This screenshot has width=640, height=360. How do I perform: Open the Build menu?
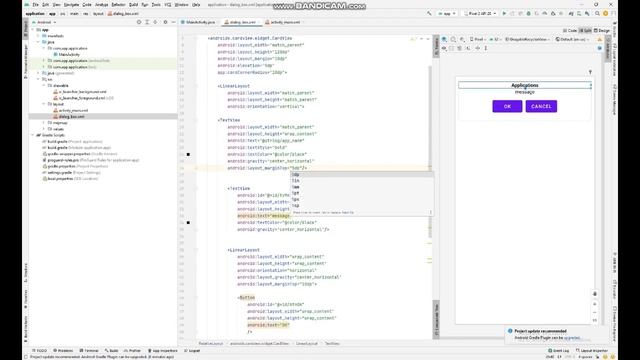(x=133, y=5)
